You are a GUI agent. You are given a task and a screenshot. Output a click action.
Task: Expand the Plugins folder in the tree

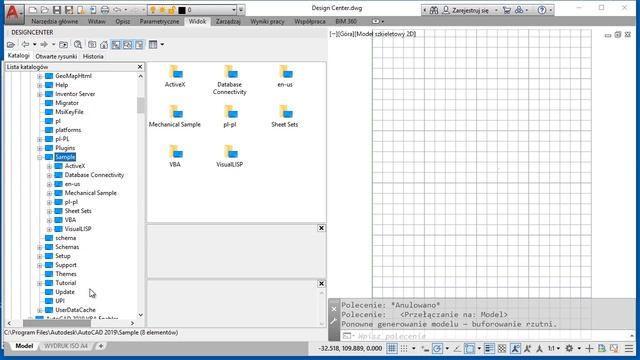40,148
